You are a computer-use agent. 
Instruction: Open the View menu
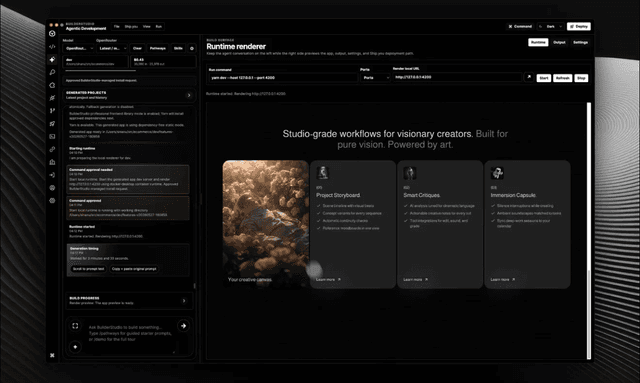click(147, 27)
